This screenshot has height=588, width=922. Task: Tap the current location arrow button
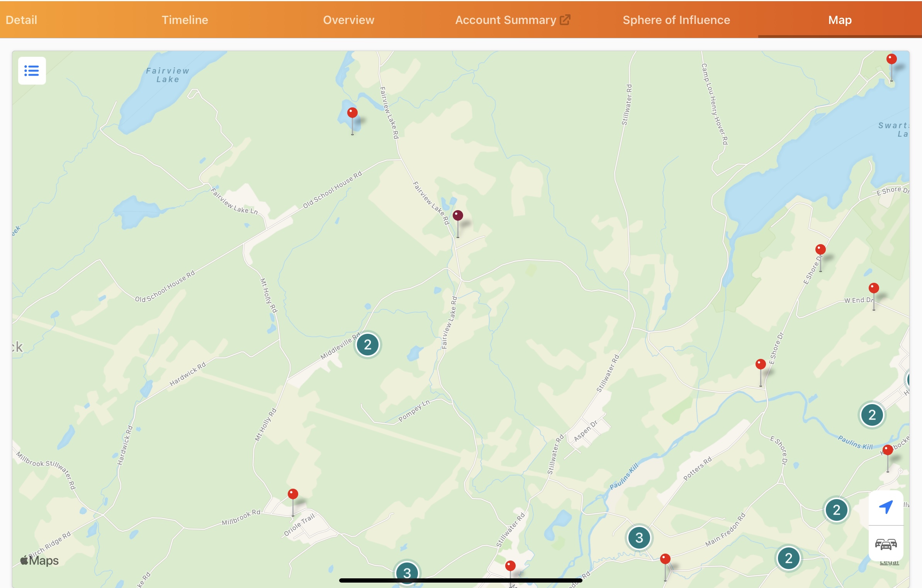click(x=886, y=507)
